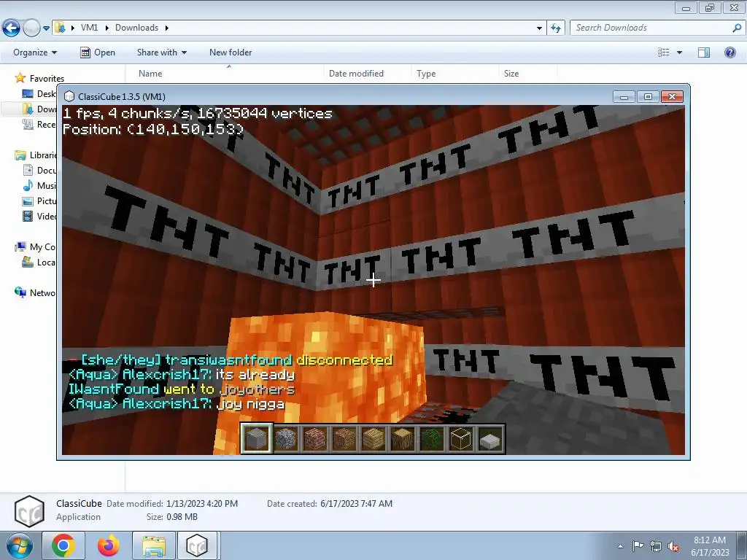
Task: Launch Firefox from the taskbar
Action: (108, 545)
